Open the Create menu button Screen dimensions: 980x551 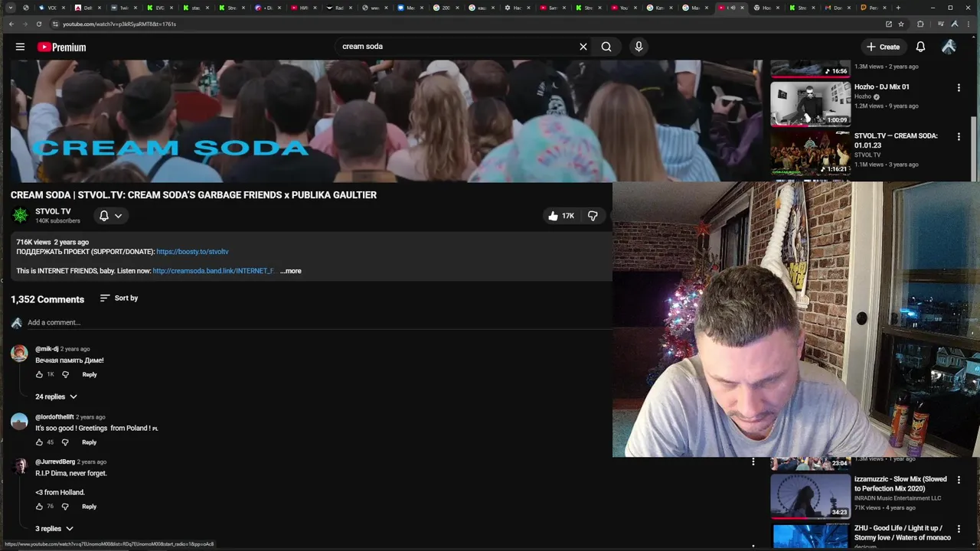click(x=883, y=47)
